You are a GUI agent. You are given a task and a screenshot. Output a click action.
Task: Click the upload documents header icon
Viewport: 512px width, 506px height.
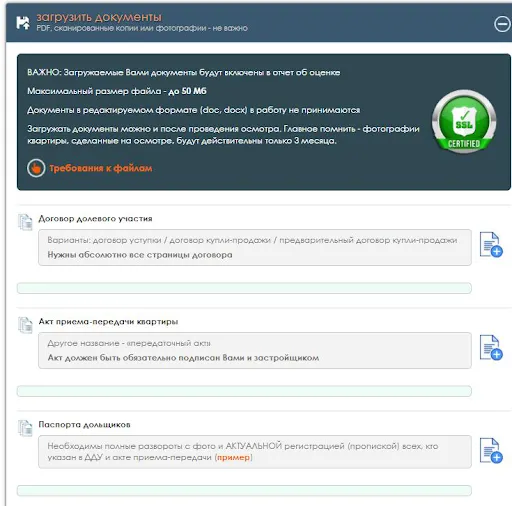pos(23,23)
